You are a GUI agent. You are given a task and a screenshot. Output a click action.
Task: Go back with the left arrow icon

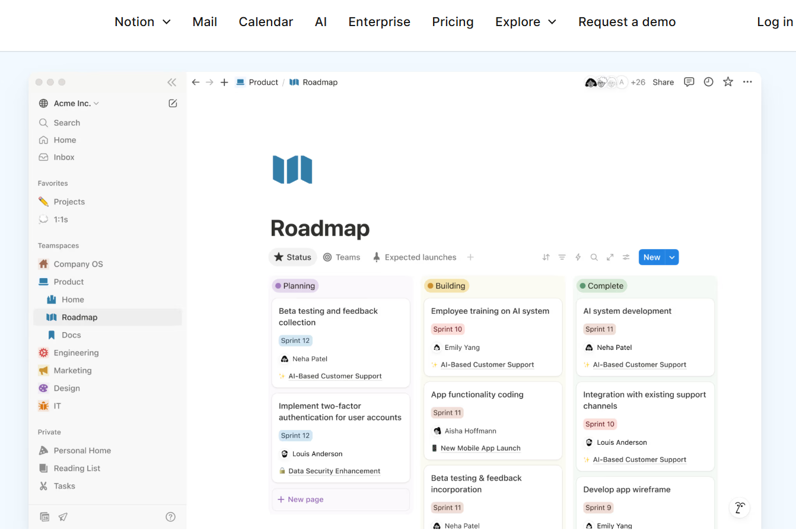(x=196, y=82)
